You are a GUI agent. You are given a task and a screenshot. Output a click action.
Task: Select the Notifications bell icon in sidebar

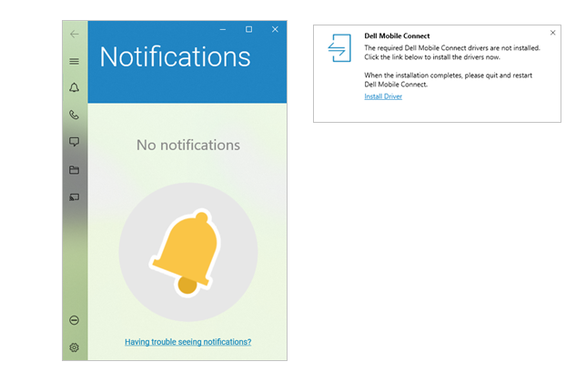(x=75, y=87)
